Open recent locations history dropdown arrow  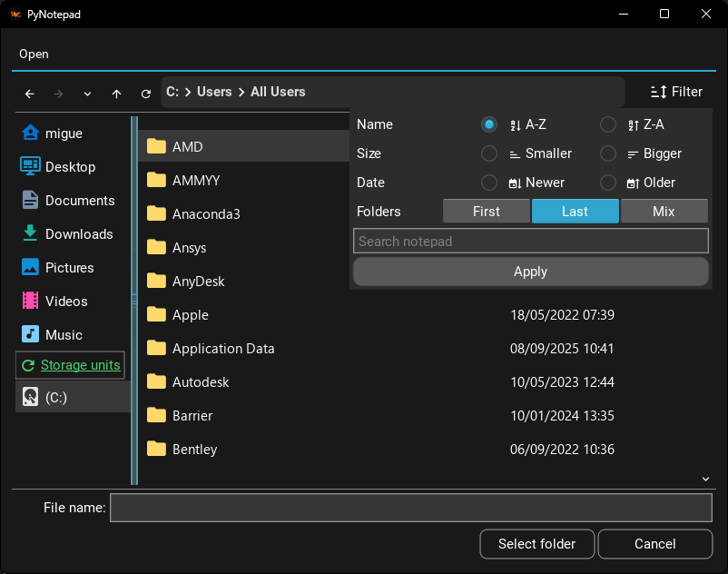tap(87, 94)
